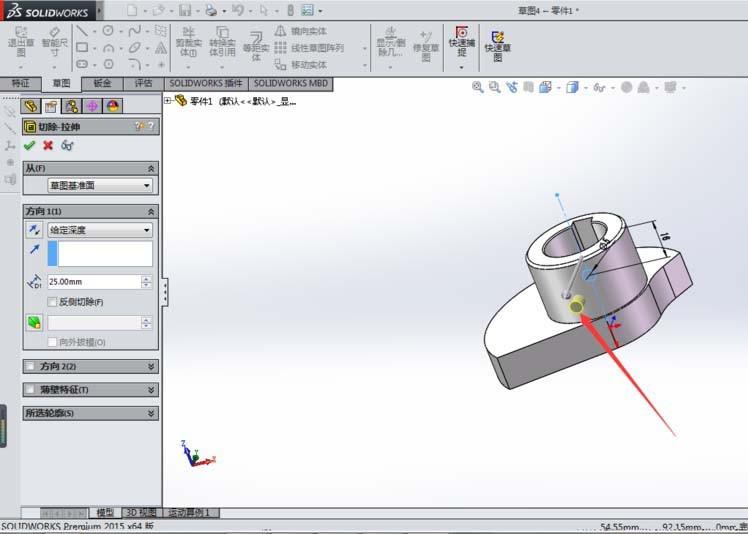The width and height of the screenshot is (748, 534).
Task: Select the Arc sketch tool
Action: [108, 48]
